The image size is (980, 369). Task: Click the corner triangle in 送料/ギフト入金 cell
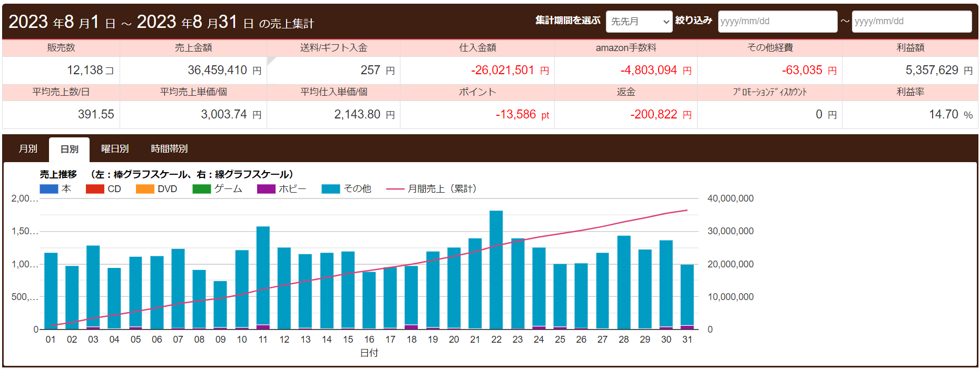tap(270, 60)
